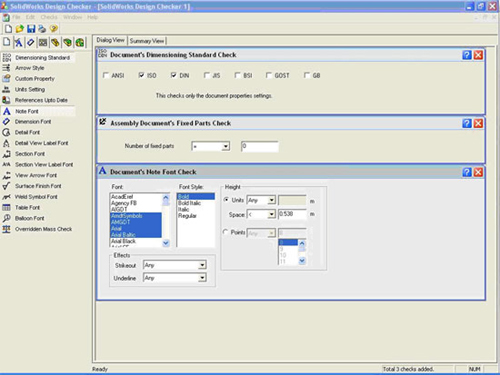Enable the ANSI checkbox
The width and height of the screenshot is (500, 375).
[106, 75]
